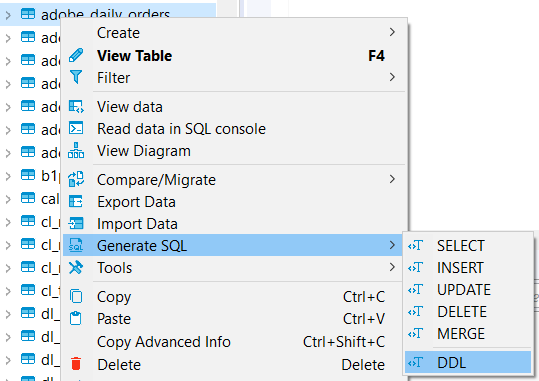
Task: Click the Import Data table icon
Action: 76,223
